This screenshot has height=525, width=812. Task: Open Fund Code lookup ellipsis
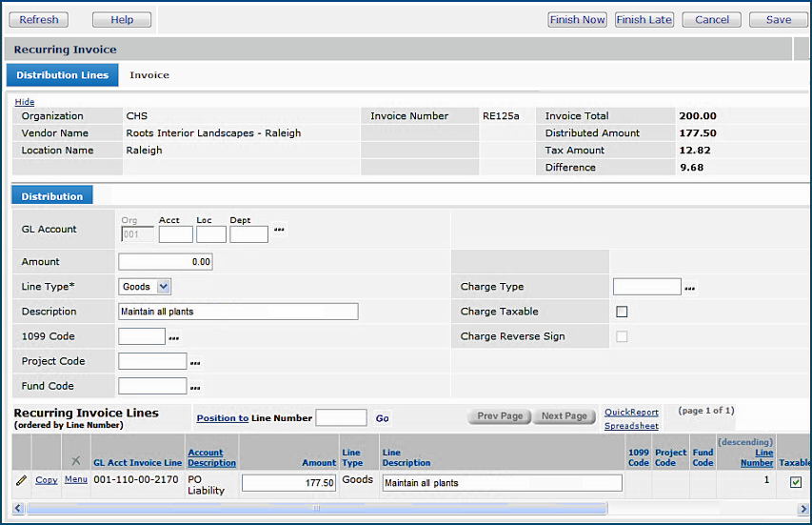click(x=195, y=387)
